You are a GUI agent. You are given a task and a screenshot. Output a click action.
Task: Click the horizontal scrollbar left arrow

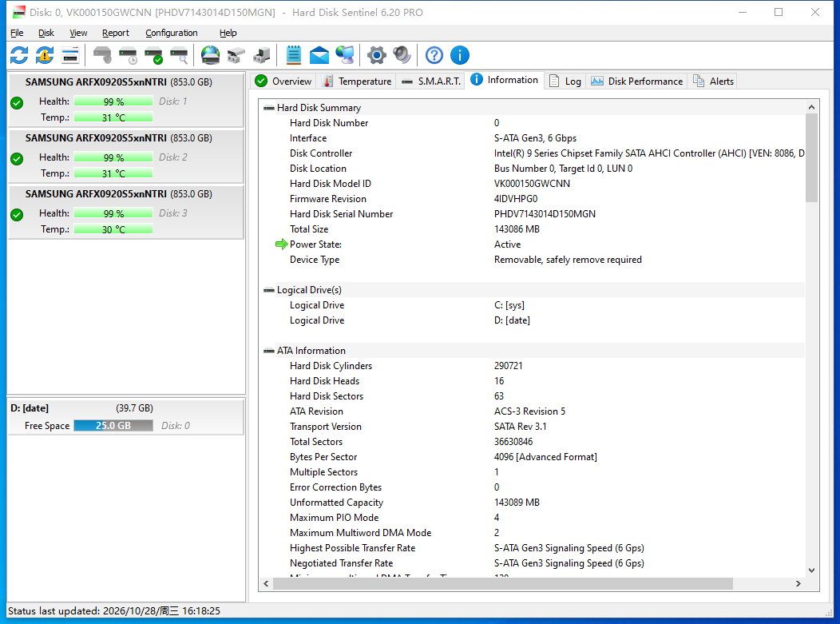(x=266, y=584)
